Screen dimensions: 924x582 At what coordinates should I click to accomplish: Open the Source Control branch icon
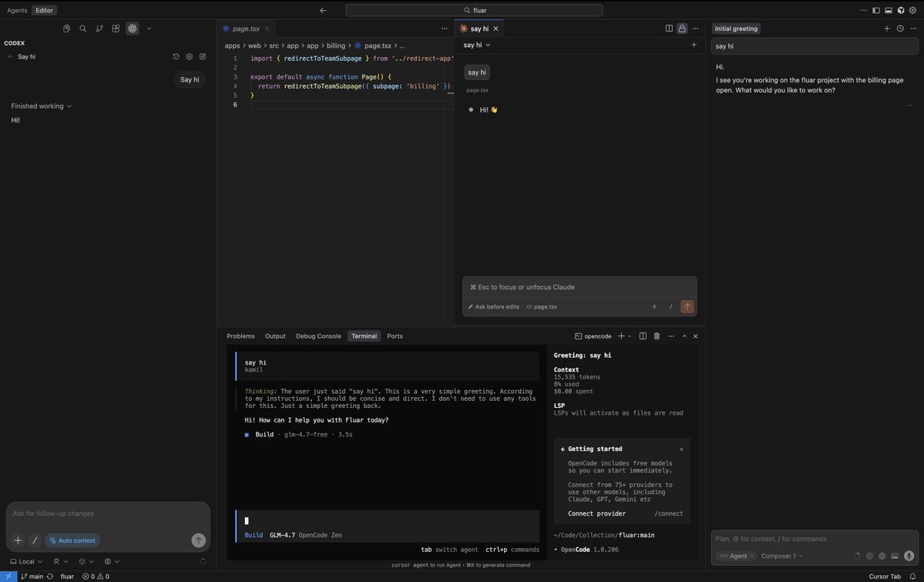[x=99, y=29]
